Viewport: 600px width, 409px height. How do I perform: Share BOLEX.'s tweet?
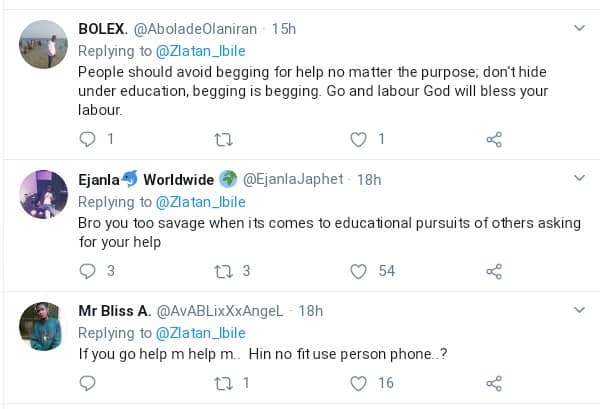pyautogui.click(x=493, y=139)
